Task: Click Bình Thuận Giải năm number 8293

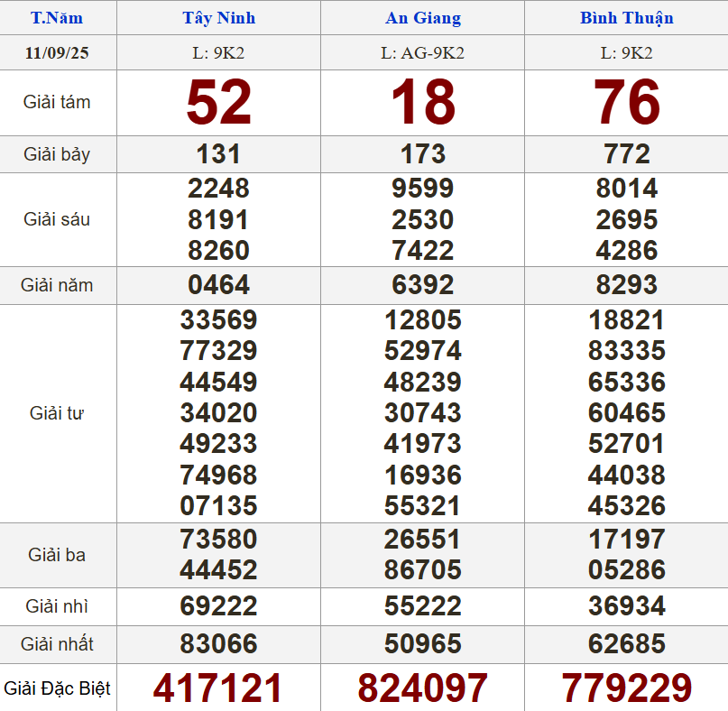Action: pyautogui.click(x=626, y=285)
